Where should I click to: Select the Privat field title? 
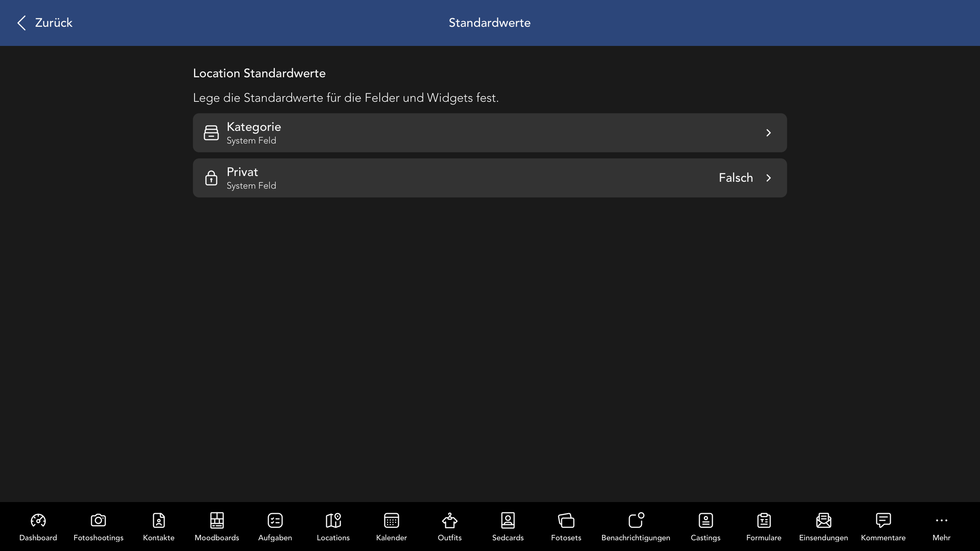tap(242, 172)
